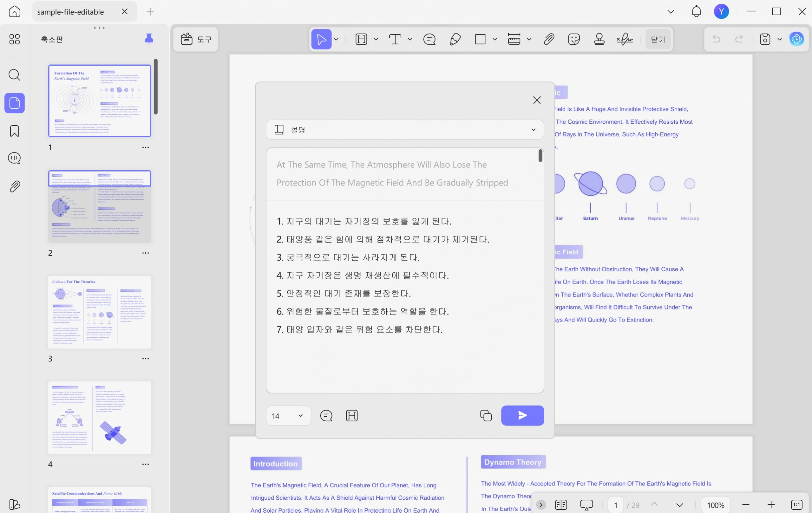Viewport: 812px width, 513px height.
Task: Select the sticky note comment tool
Action: 429,39
